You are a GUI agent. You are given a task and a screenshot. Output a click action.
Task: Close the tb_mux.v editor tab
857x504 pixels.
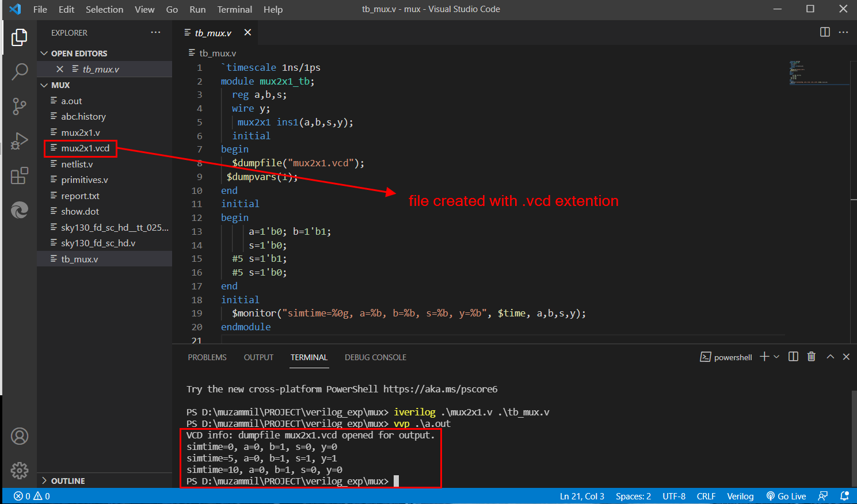click(x=247, y=33)
